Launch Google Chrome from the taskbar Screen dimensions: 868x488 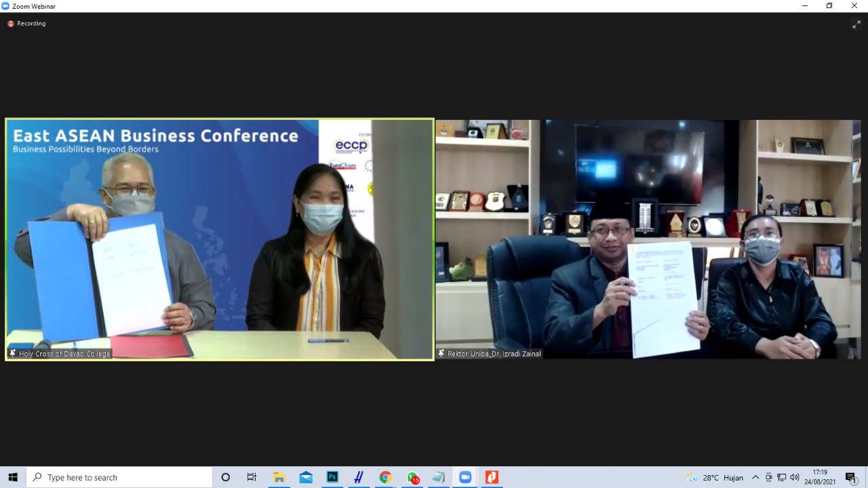click(x=385, y=477)
